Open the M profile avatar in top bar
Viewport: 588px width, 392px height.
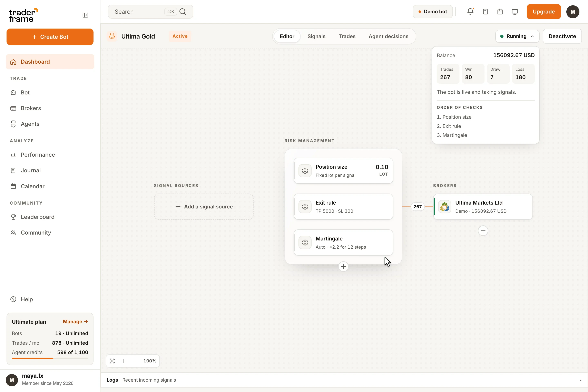click(x=573, y=12)
